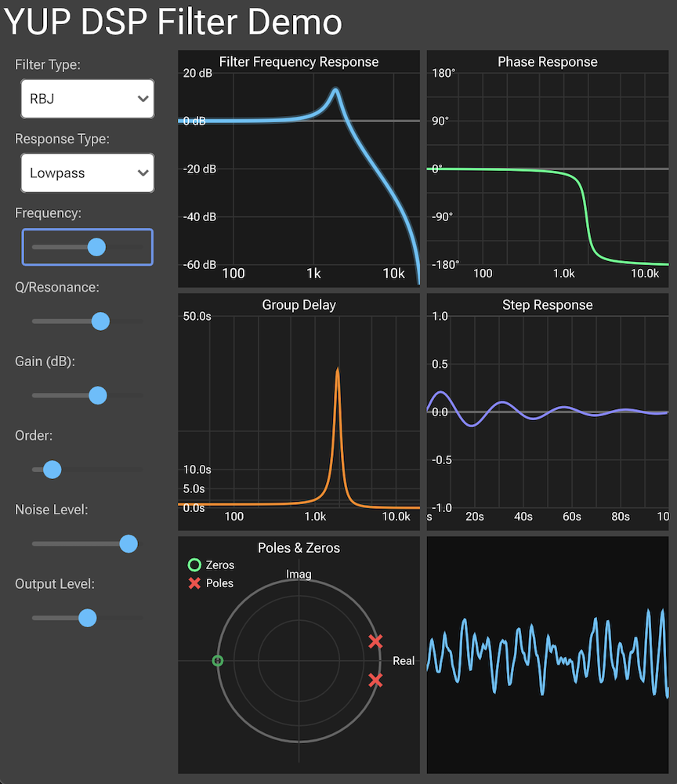The width and height of the screenshot is (677, 784).
Task: Click the 50.0s group delay axis label
Action: point(197,316)
